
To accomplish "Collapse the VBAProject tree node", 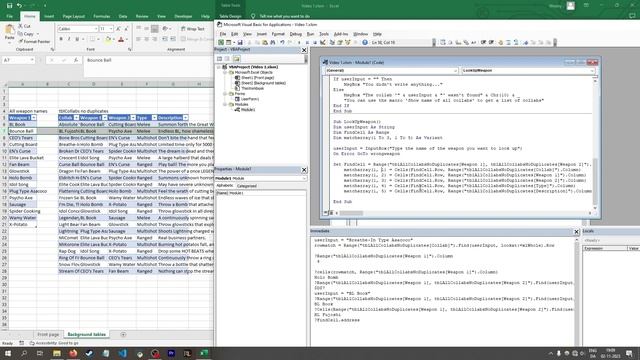I will point(219,67).
